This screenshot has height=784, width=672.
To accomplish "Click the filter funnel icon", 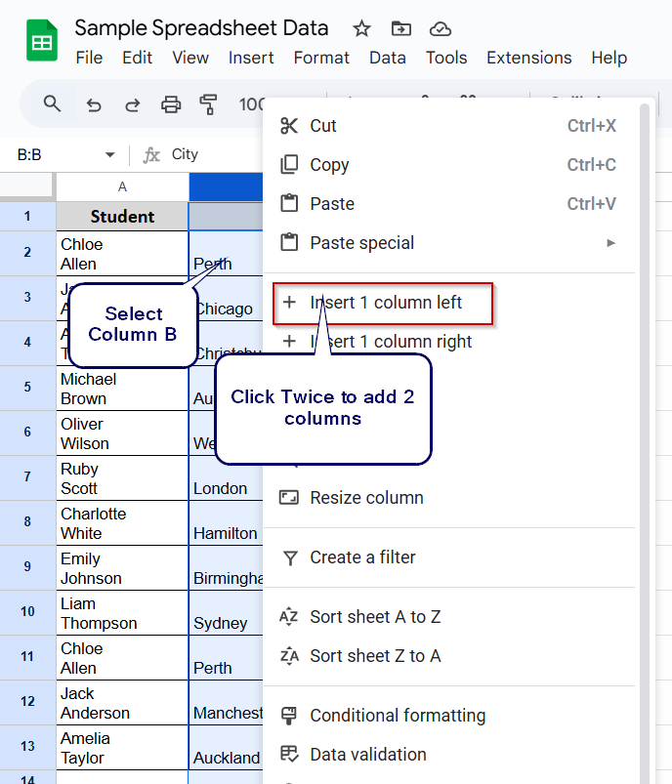I will (290, 558).
